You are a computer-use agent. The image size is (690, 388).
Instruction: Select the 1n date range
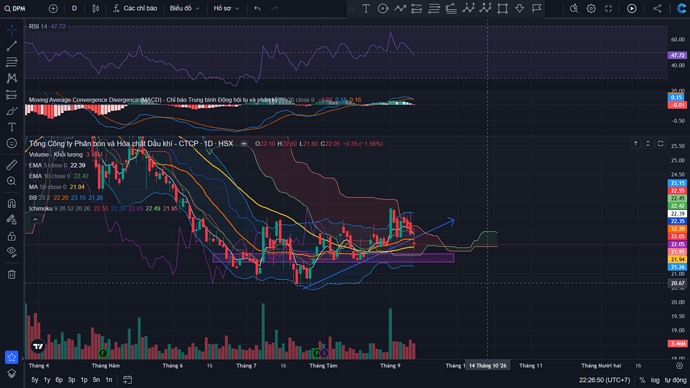pos(109,380)
